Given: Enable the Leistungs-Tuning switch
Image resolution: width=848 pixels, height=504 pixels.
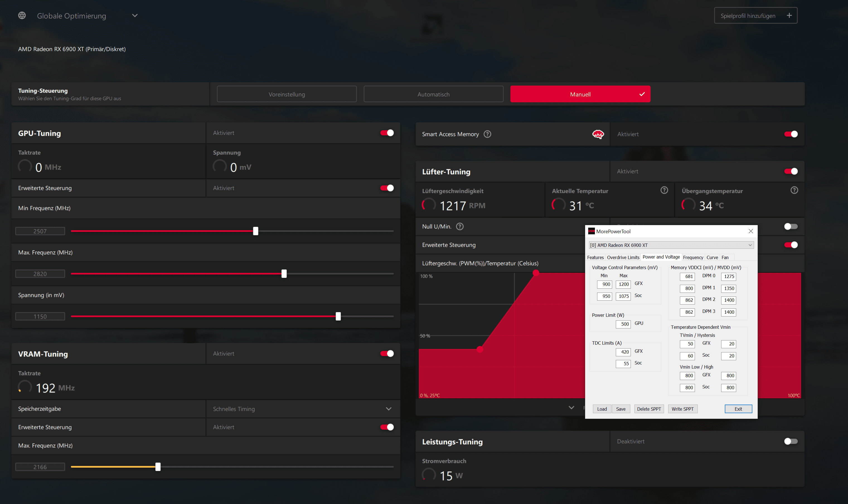Looking at the screenshot, I should pos(791,442).
